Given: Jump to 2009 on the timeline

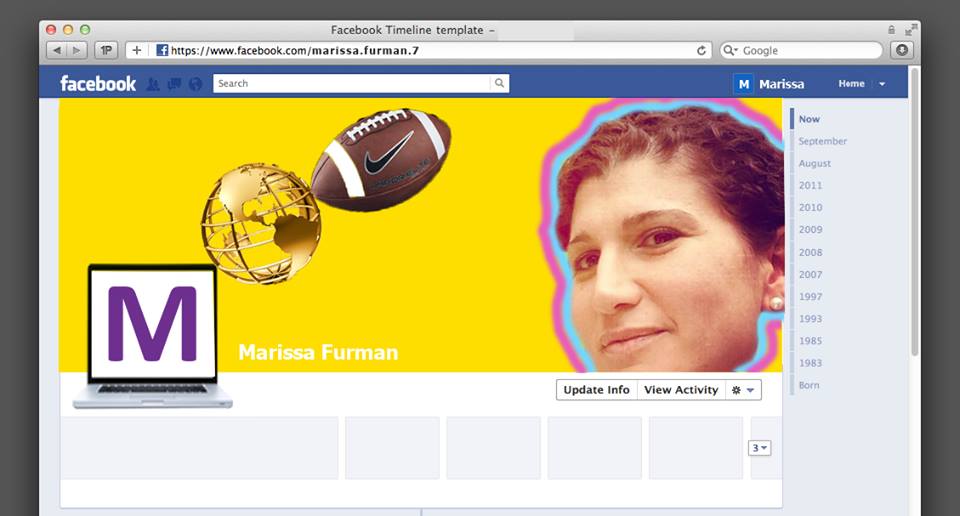Looking at the screenshot, I should click(810, 230).
